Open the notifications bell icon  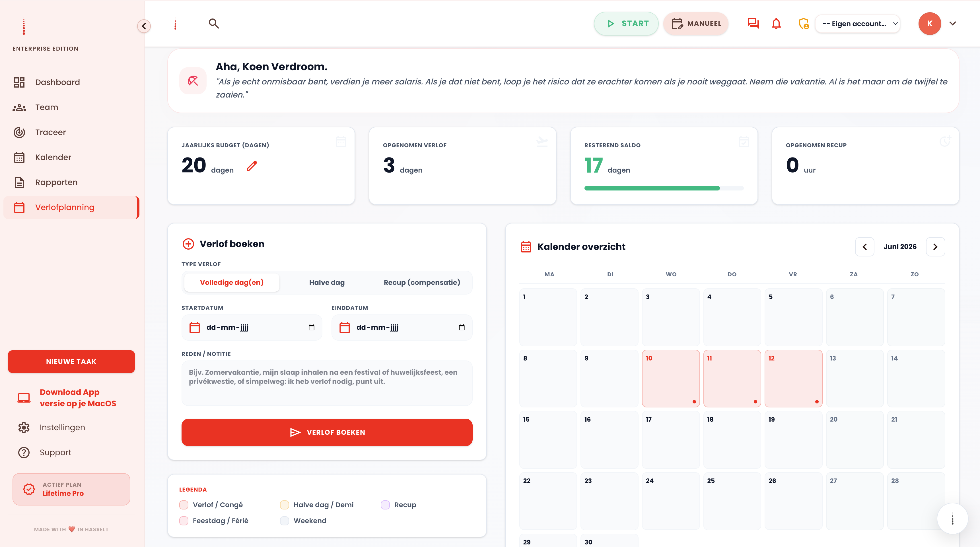pyautogui.click(x=776, y=24)
